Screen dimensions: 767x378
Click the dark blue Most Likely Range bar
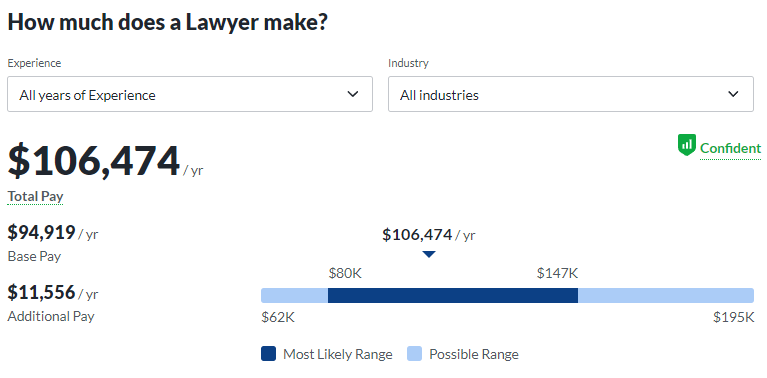pos(453,295)
